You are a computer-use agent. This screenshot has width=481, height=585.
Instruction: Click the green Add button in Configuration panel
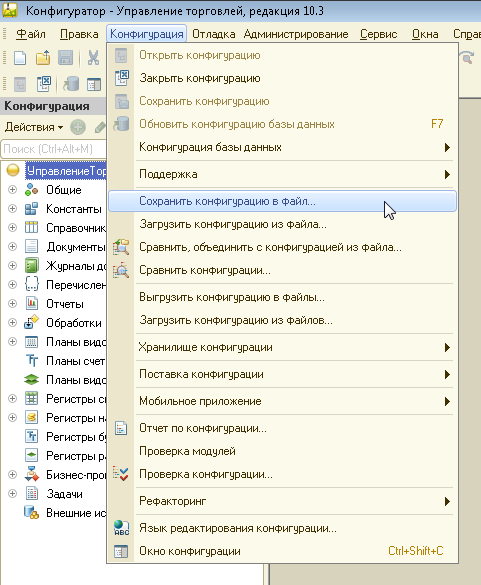tap(78, 127)
